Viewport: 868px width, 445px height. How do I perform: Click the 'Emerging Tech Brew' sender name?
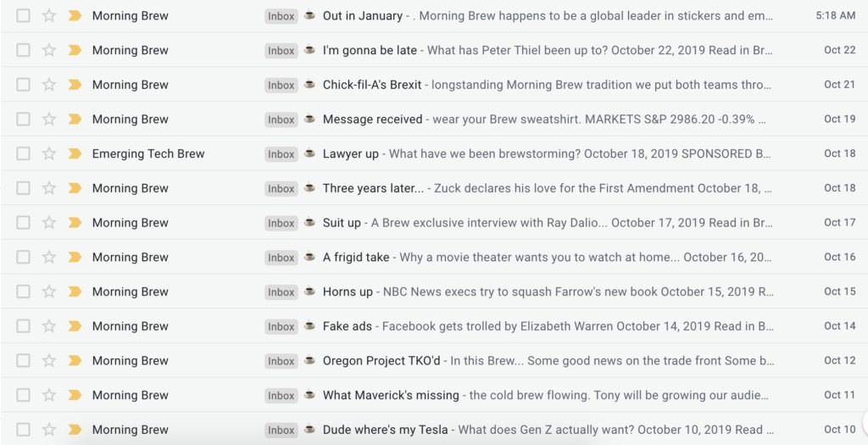coord(148,153)
